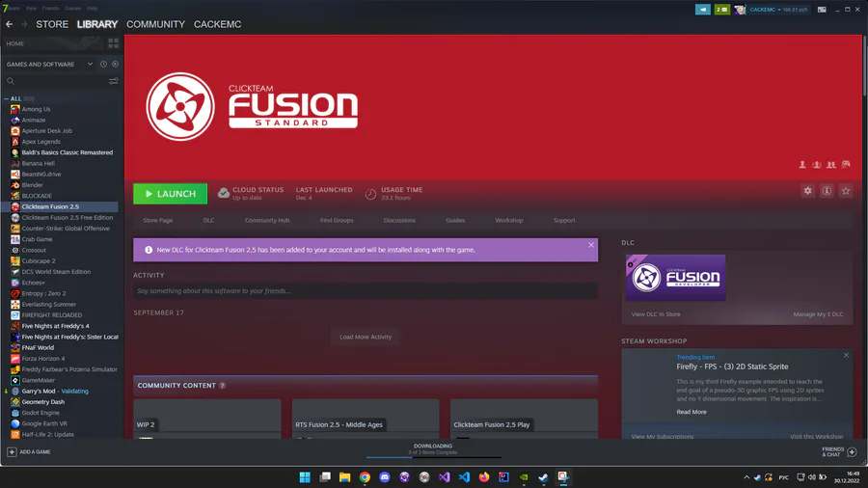Open Discord from taskbar
Screen dimensions: 868x488
tap(385, 477)
